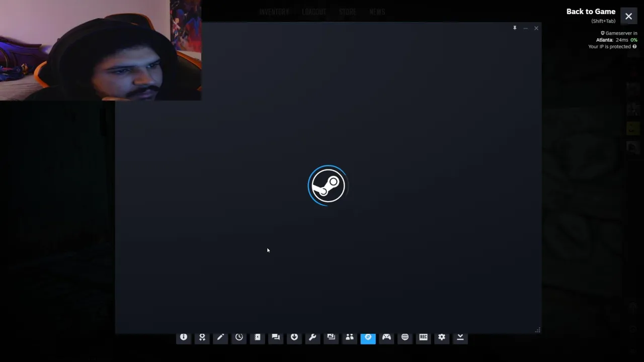Open the game info icon in overlay toolbar

[184, 337]
